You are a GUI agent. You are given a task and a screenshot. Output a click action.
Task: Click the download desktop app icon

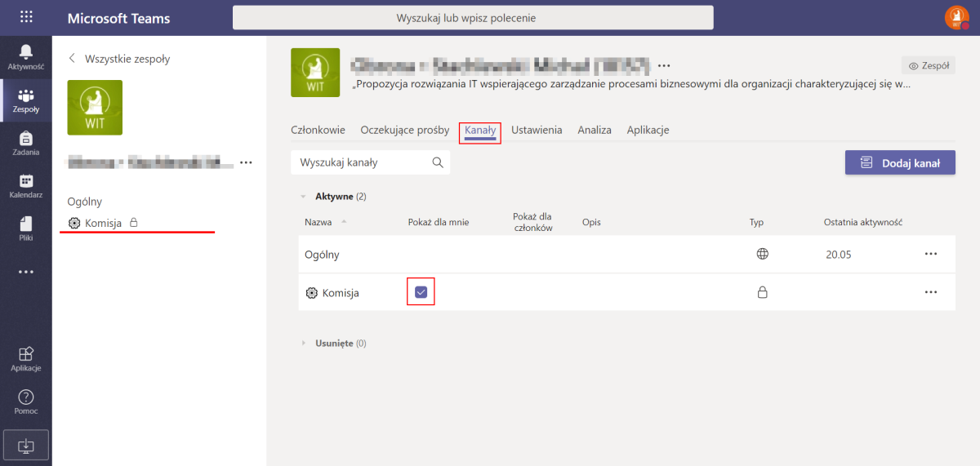point(26,445)
